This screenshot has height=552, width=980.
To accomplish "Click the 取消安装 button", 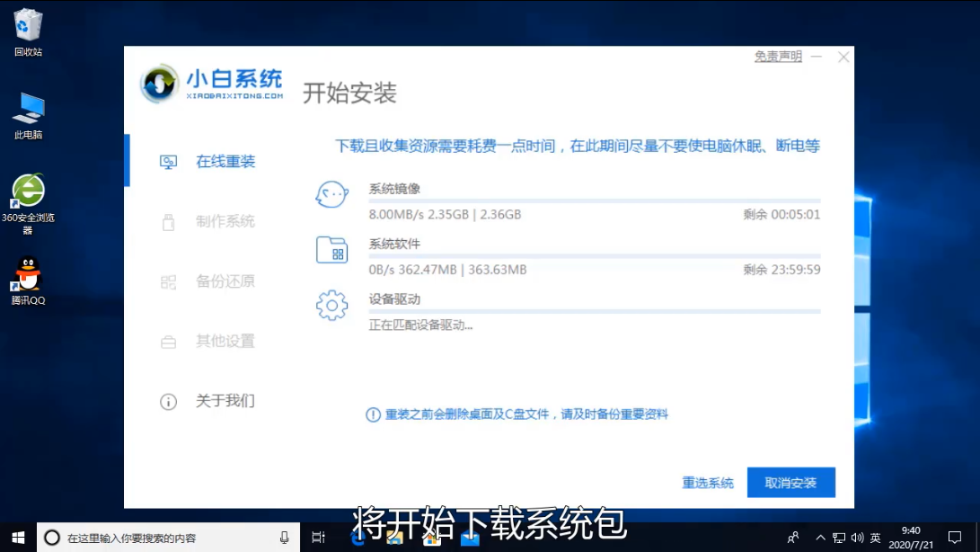I will pyautogui.click(x=790, y=483).
